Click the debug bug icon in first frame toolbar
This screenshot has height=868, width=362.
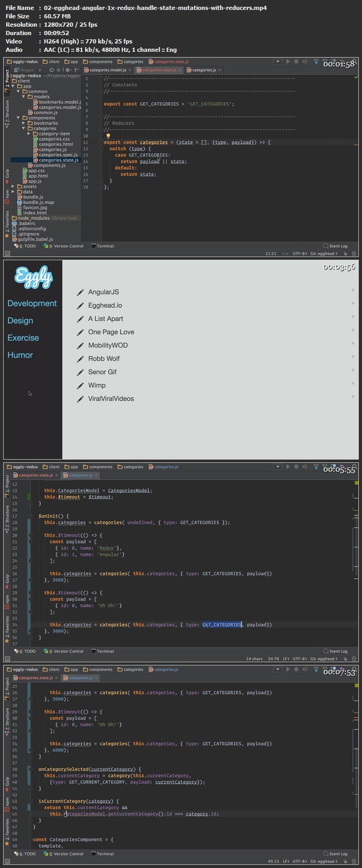297,61
